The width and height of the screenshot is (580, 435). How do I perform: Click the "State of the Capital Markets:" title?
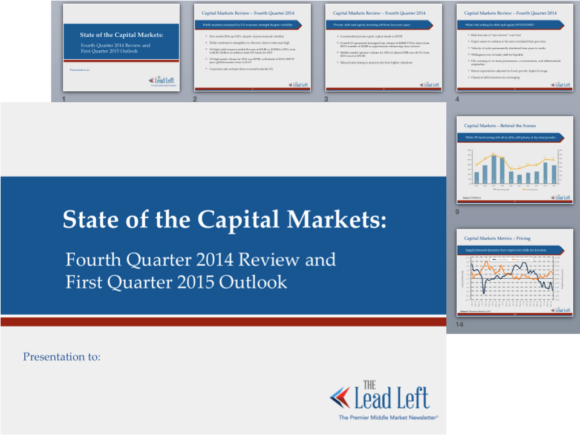[x=225, y=219]
